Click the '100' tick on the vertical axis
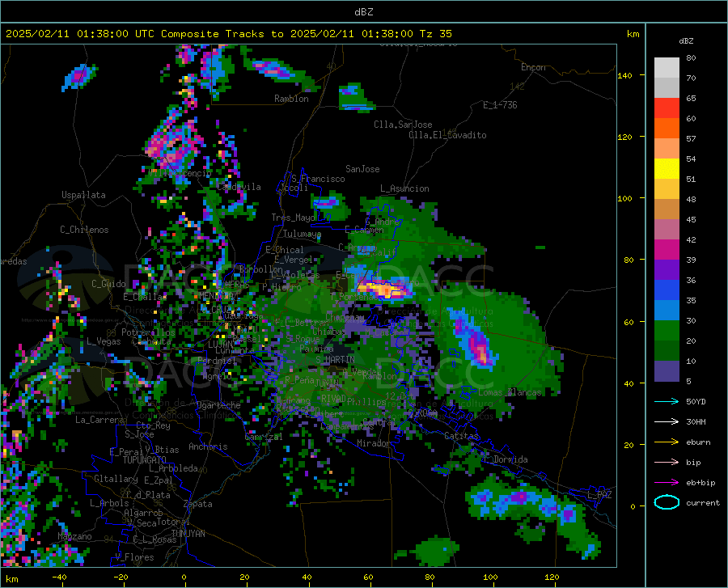This screenshot has height=588, width=728. 624,198
